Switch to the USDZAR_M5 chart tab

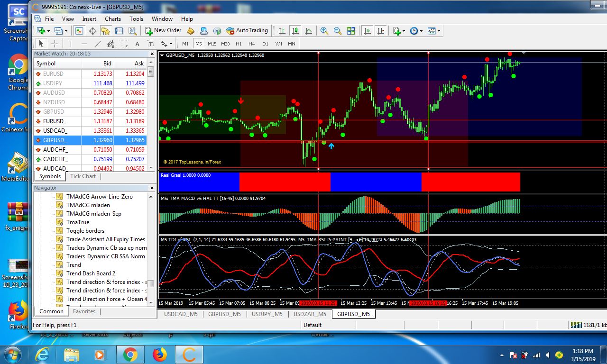coord(310,314)
